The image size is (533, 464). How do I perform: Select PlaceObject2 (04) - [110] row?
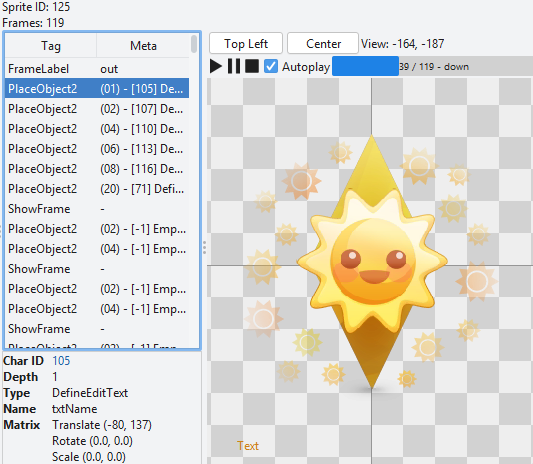point(97,129)
